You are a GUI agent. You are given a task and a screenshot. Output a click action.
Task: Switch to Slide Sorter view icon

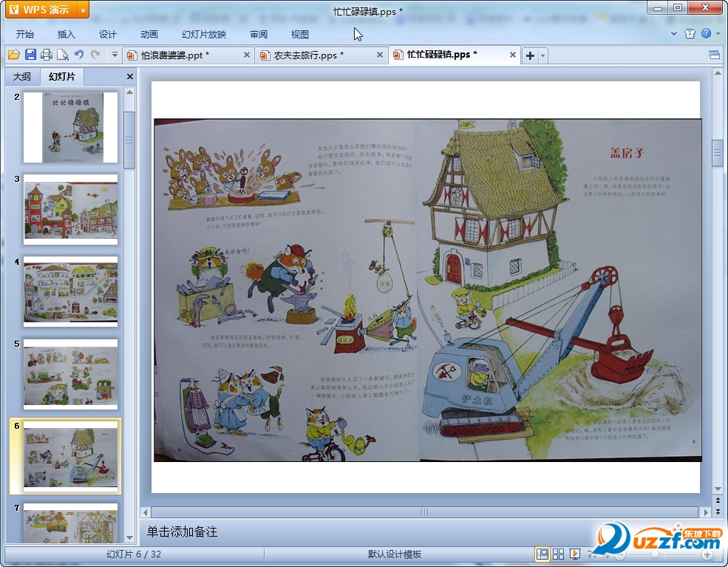(x=558, y=554)
